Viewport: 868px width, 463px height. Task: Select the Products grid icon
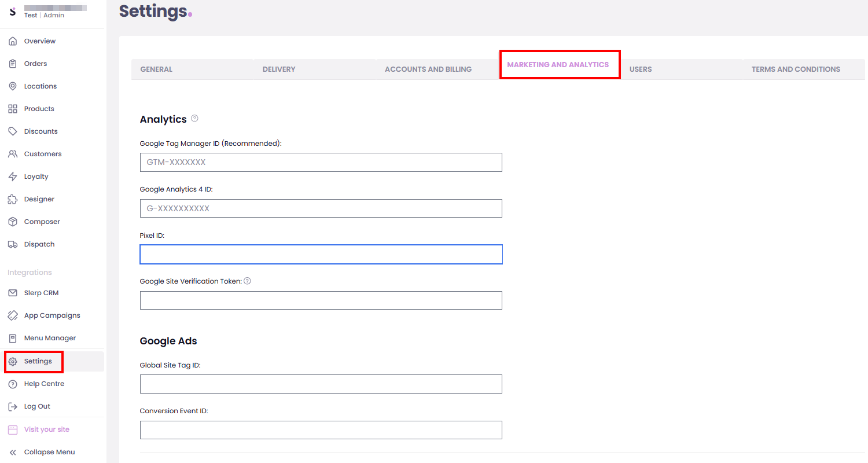pos(13,109)
